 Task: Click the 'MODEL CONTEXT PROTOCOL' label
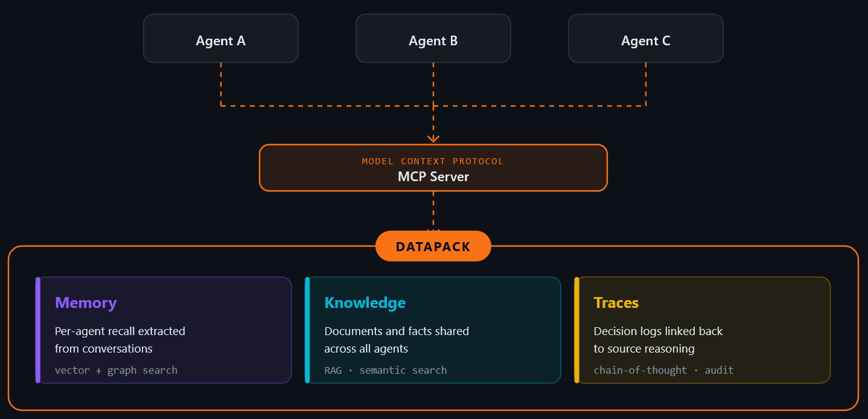(x=433, y=161)
